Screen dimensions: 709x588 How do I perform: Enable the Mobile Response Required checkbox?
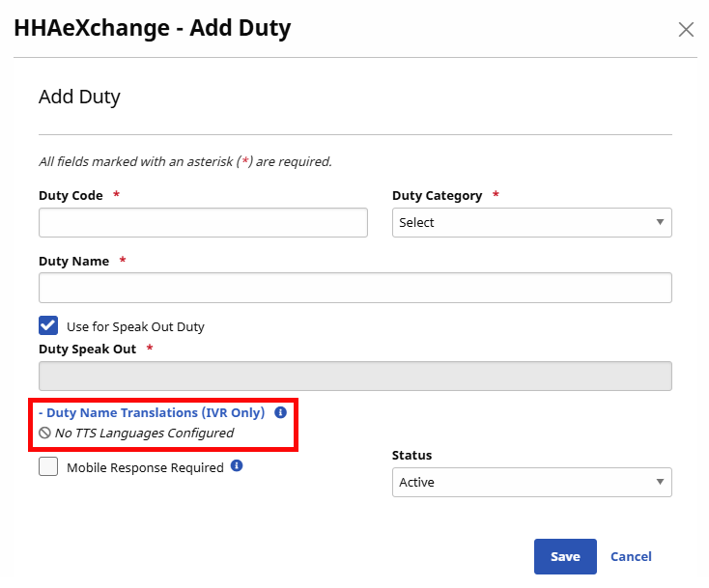coord(48,467)
